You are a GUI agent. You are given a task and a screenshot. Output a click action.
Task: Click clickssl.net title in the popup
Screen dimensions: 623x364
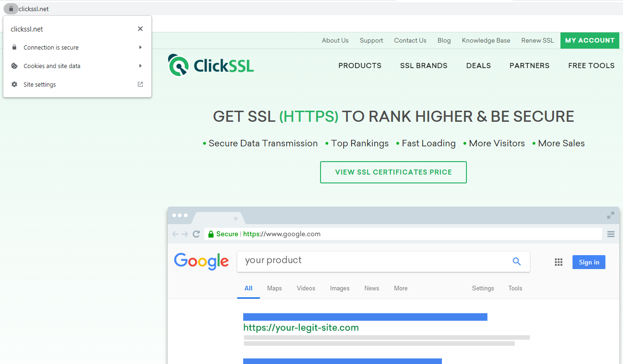(x=27, y=29)
